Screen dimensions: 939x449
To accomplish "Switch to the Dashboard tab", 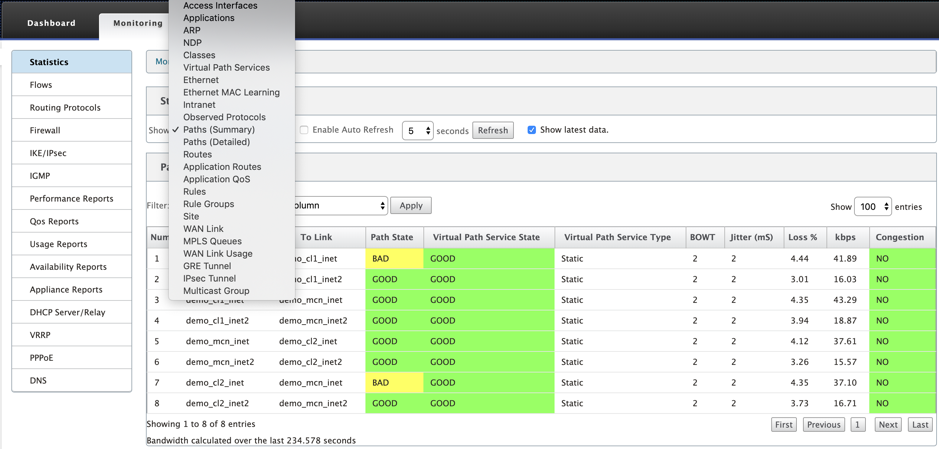I will tap(52, 23).
